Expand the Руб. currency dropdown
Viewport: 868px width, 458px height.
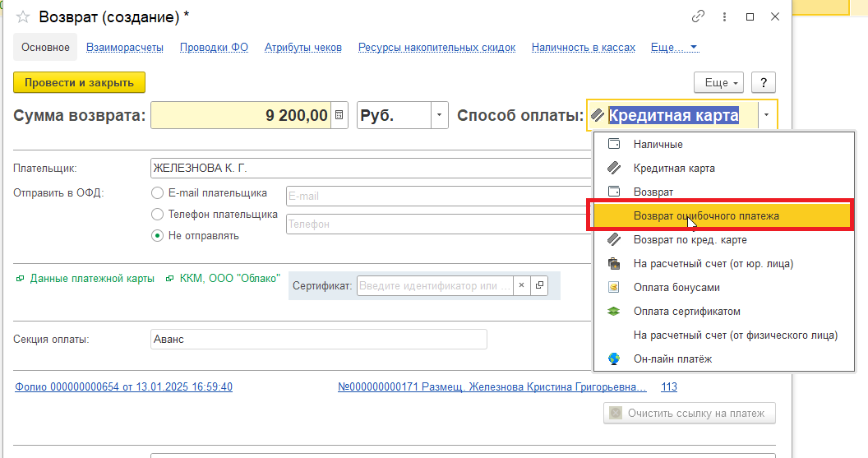[x=440, y=116]
